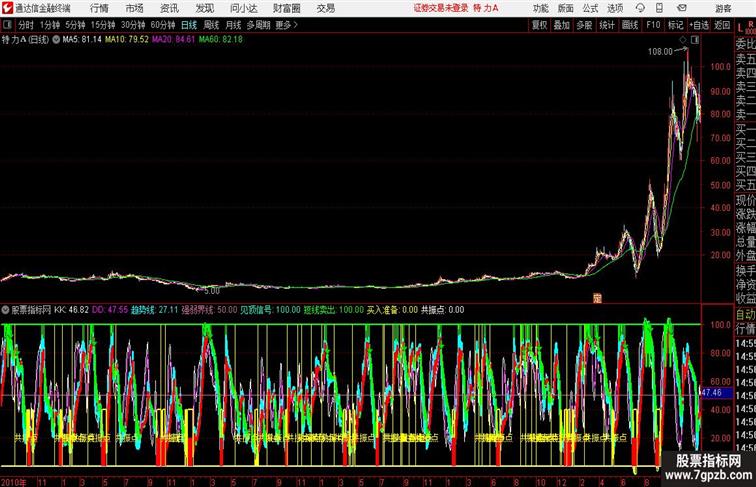Open the 市场 menu
The height and width of the screenshot is (487, 756).
(x=135, y=8)
